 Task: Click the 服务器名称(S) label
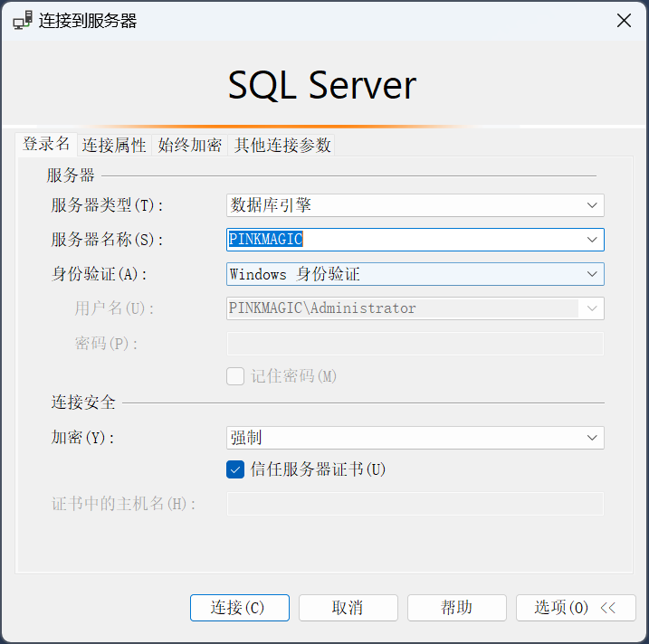point(107,240)
